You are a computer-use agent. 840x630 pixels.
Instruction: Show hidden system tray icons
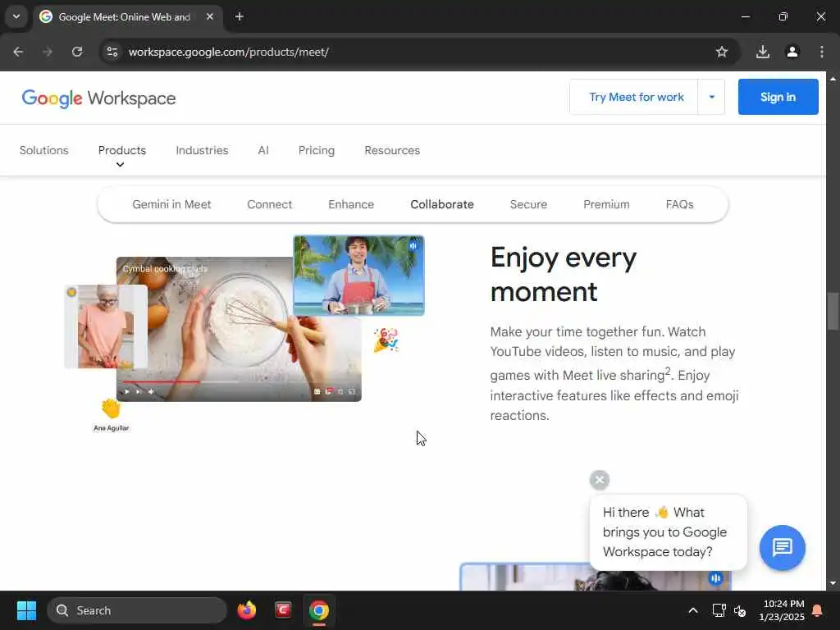[692, 610]
